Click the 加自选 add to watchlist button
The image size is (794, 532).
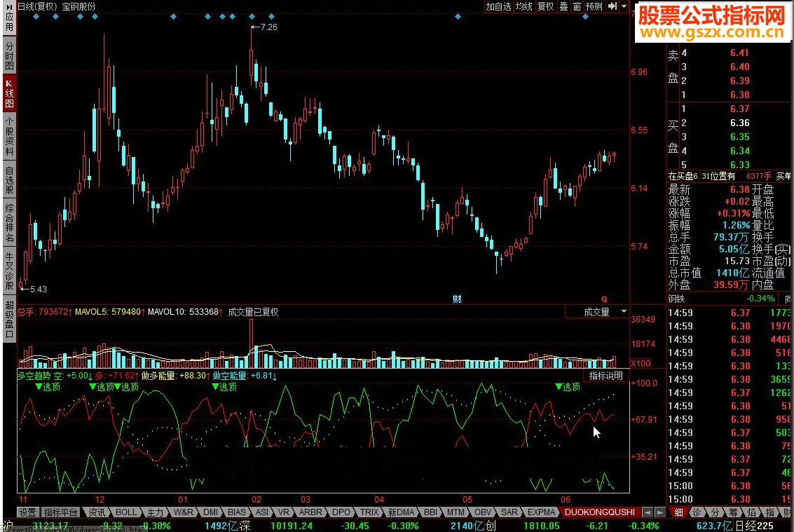tap(499, 6)
